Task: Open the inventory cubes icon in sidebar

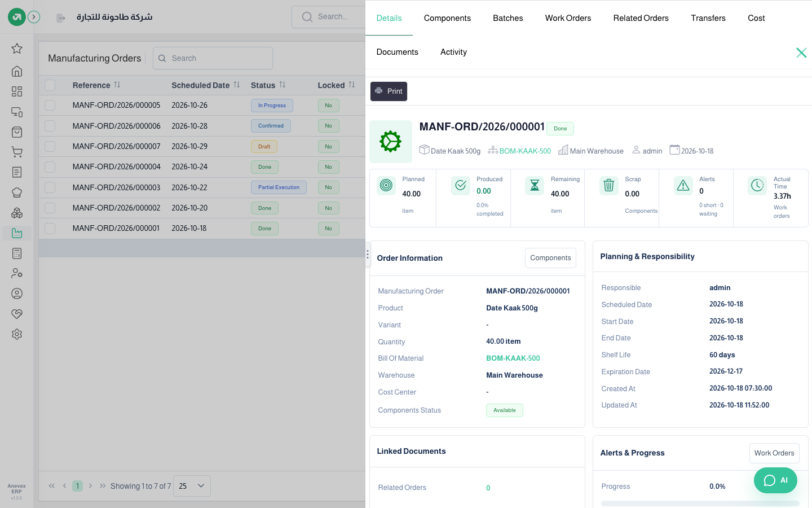Action: tap(17, 213)
